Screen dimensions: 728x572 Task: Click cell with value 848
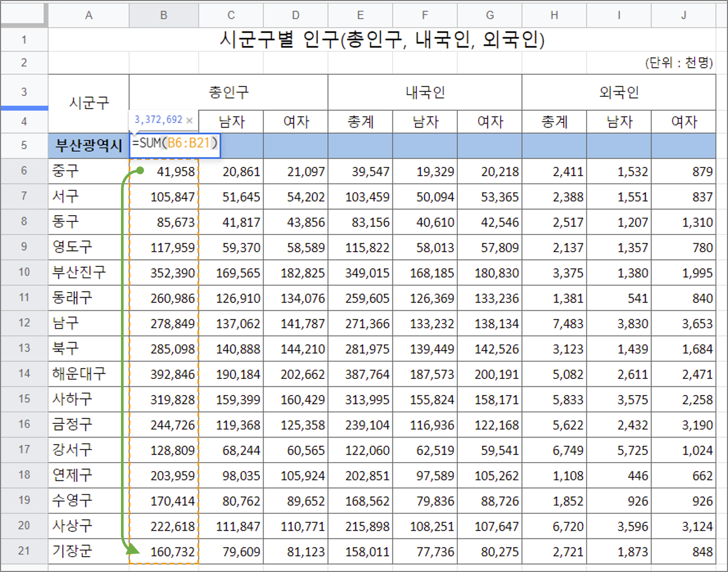[x=683, y=551]
